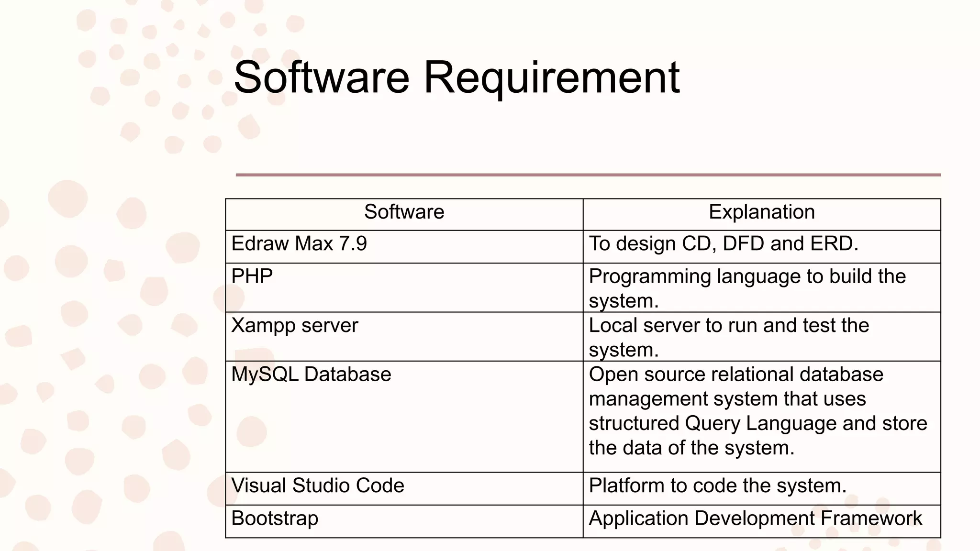Click the Visual Studio Code cell
Screen dimensions: 980x551
(318, 486)
